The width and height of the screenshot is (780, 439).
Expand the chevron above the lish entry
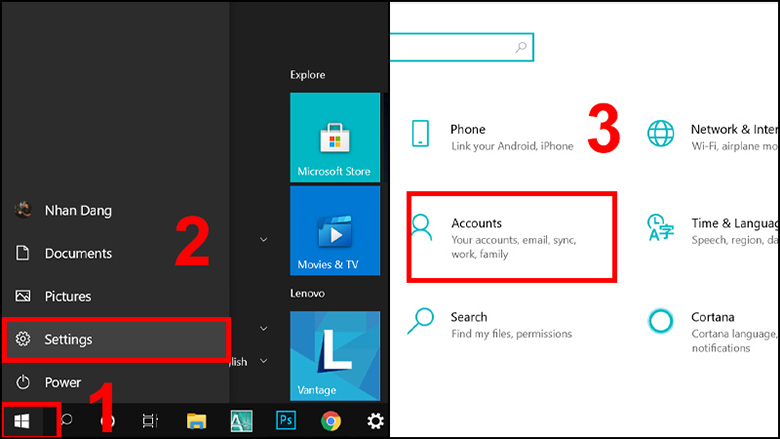(x=264, y=329)
